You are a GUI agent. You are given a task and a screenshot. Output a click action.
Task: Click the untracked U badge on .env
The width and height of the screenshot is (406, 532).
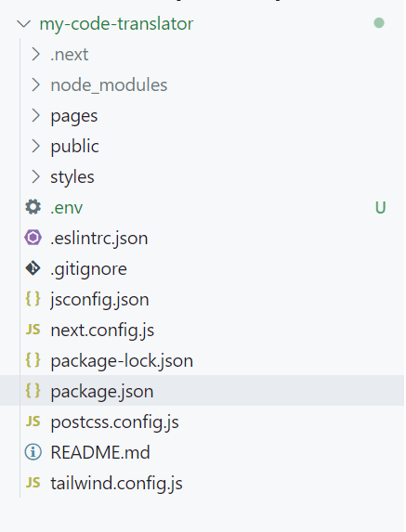point(381,207)
